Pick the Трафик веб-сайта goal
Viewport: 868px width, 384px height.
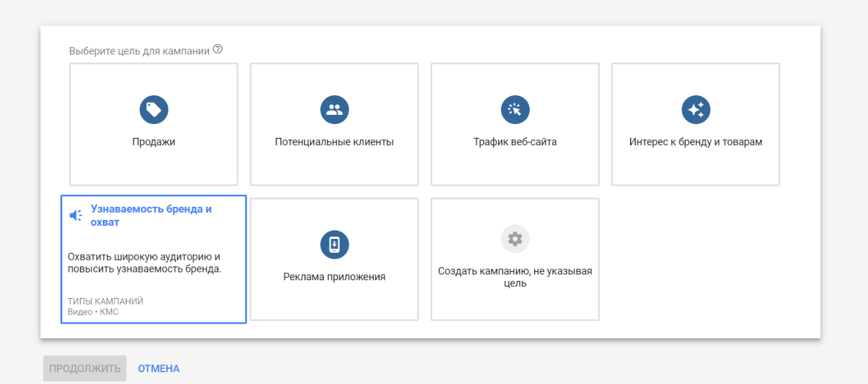[515, 124]
